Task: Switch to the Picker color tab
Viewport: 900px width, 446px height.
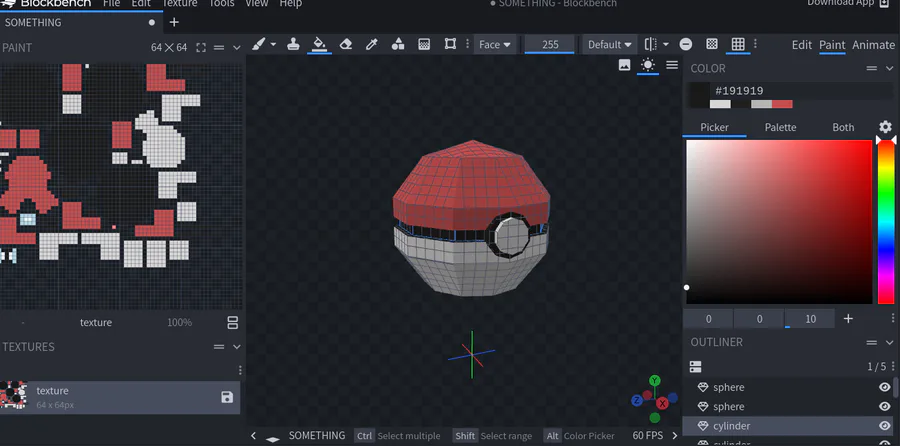Action: pos(715,127)
